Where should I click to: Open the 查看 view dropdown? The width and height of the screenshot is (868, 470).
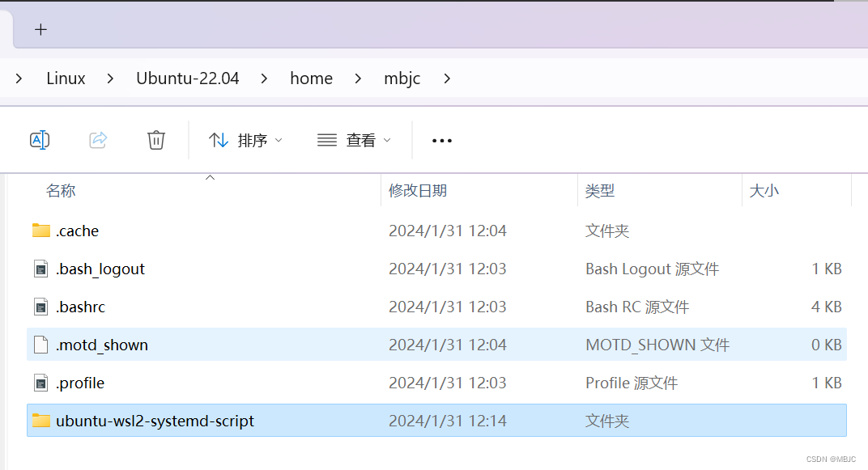(354, 140)
